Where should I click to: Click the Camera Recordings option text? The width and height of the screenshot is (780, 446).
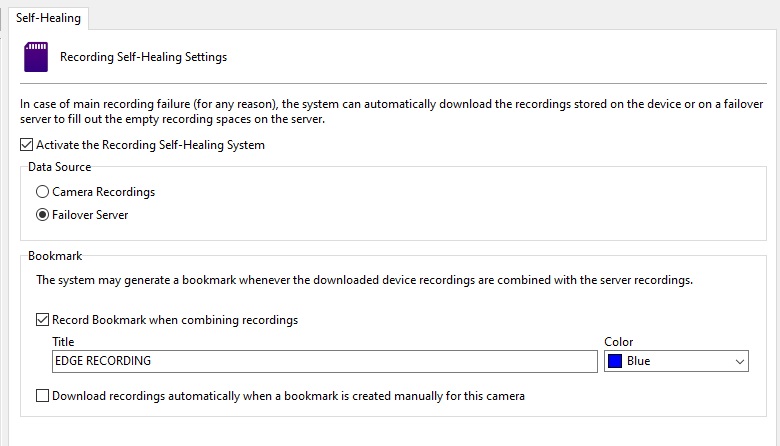103,192
